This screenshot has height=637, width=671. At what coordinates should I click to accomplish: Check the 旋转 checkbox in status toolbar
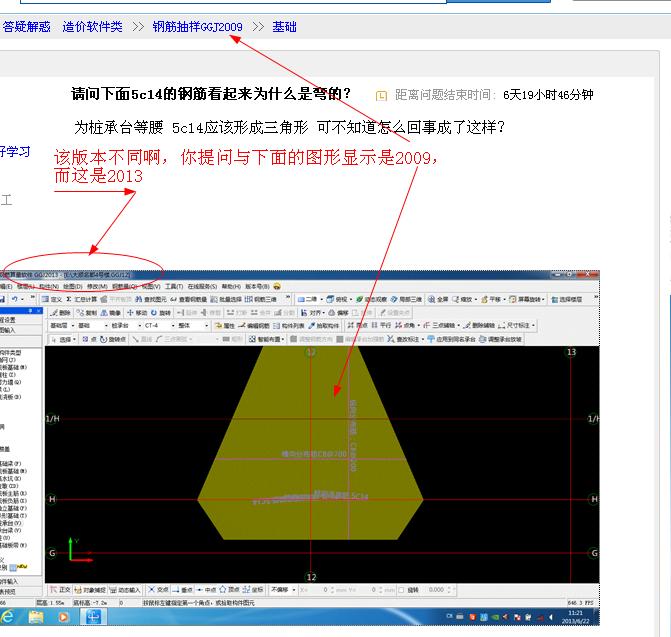click(401, 590)
